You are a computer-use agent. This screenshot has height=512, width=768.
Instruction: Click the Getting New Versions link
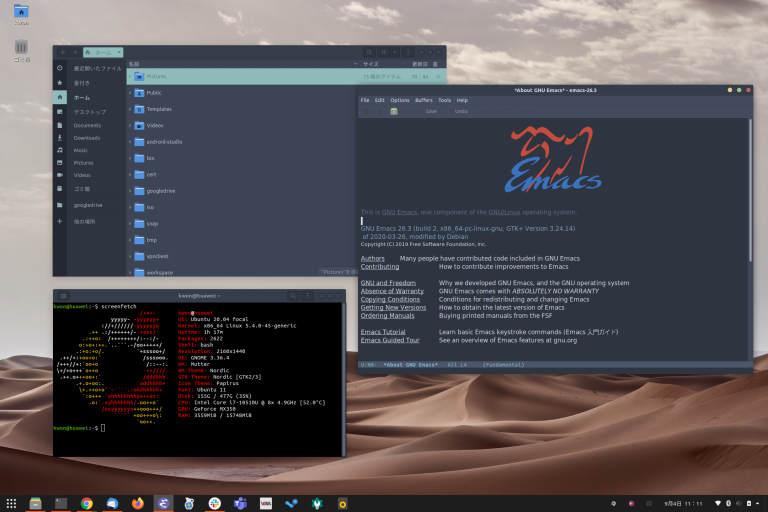pyautogui.click(x=393, y=308)
